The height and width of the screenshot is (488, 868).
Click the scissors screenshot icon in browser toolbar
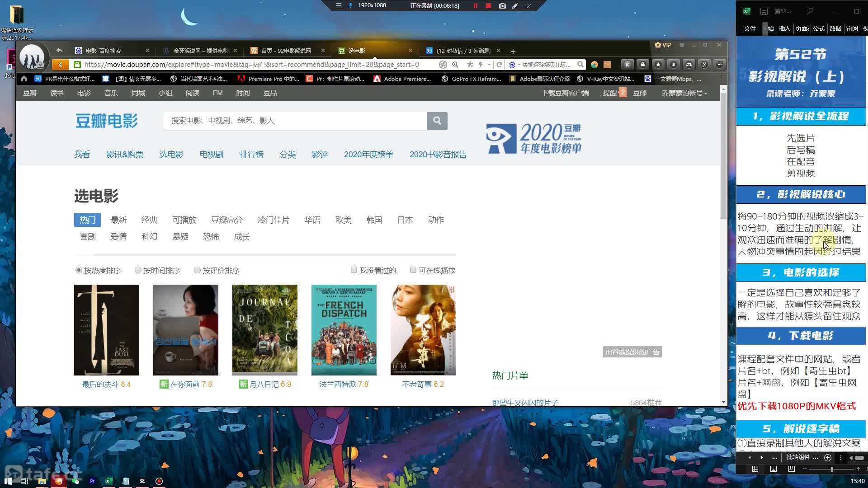click(x=704, y=65)
